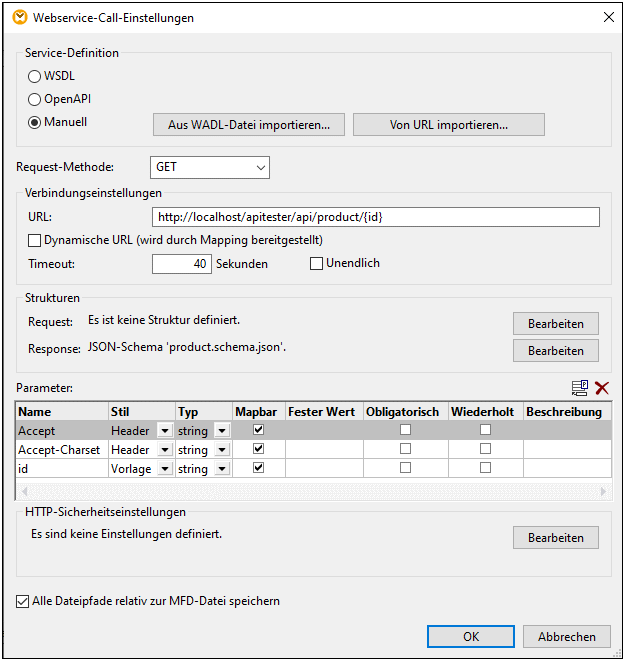Expand the Typ dropdown for the id row
Image resolution: width=625 pixels, height=661 pixels.
[x=222, y=469]
